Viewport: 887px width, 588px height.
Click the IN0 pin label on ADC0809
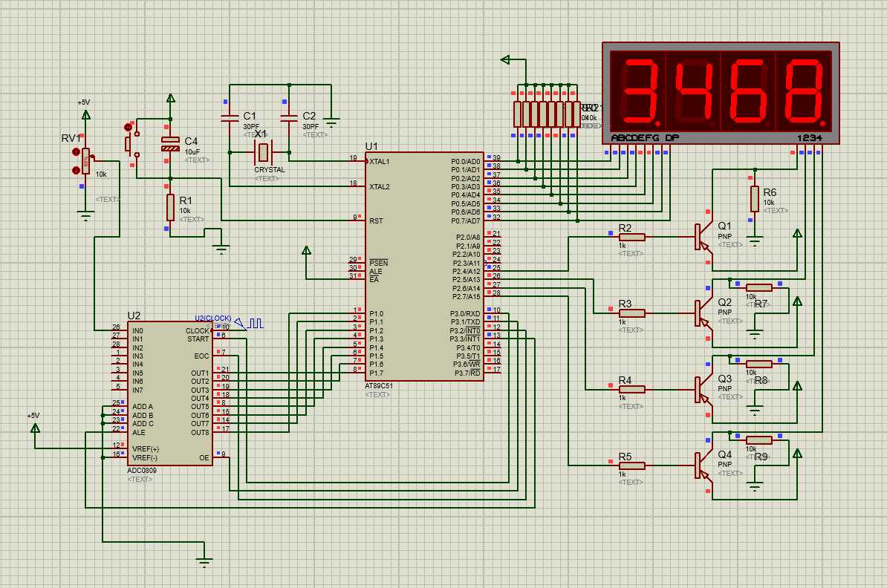tap(137, 331)
